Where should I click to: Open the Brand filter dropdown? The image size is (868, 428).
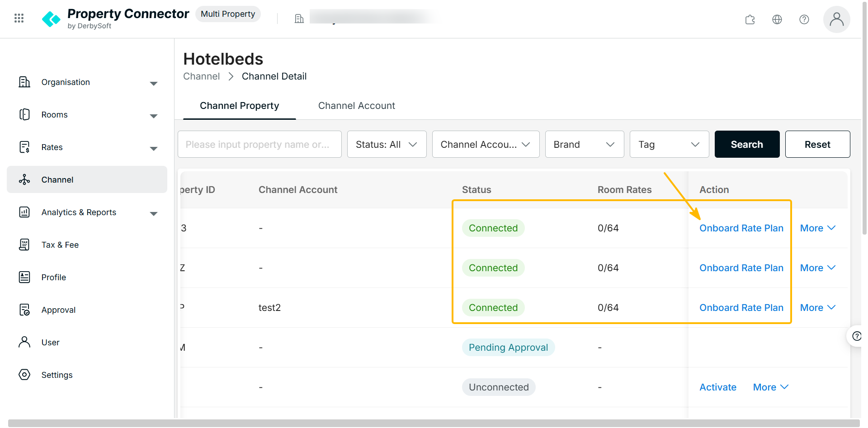[x=585, y=144]
